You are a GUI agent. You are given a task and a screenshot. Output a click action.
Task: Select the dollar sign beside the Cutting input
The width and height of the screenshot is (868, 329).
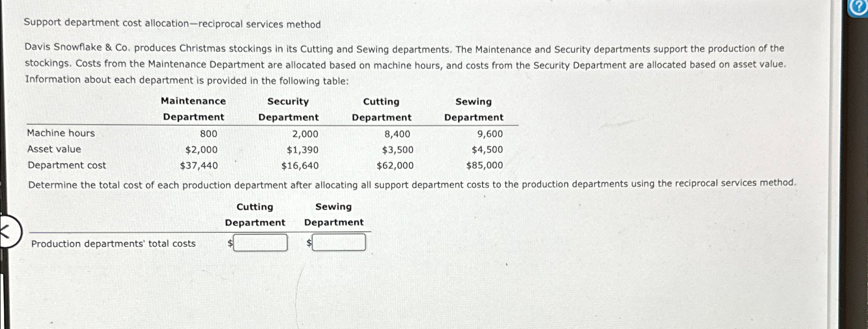[230, 242]
